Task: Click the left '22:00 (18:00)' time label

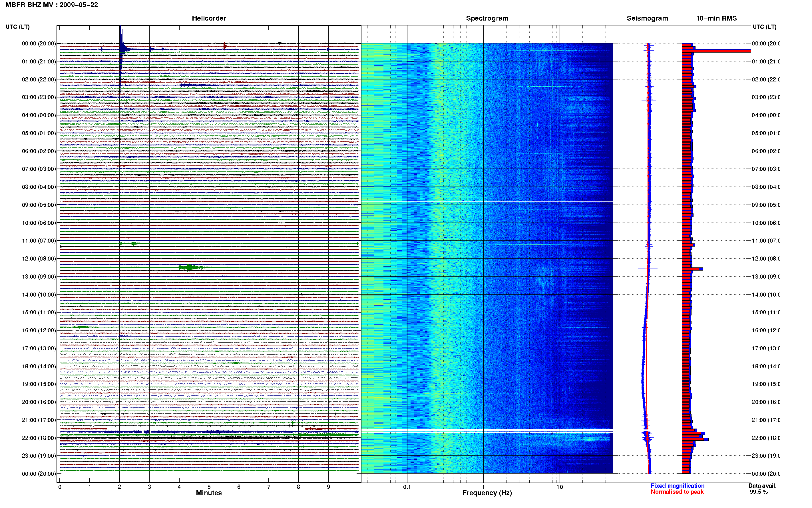Action: [x=39, y=438]
